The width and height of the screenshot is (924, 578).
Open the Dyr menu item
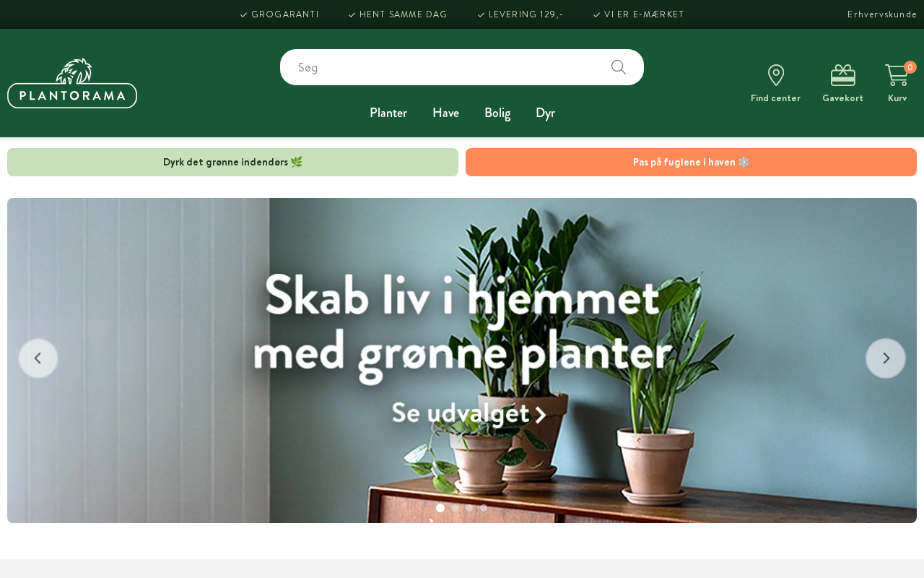[x=545, y=113]
